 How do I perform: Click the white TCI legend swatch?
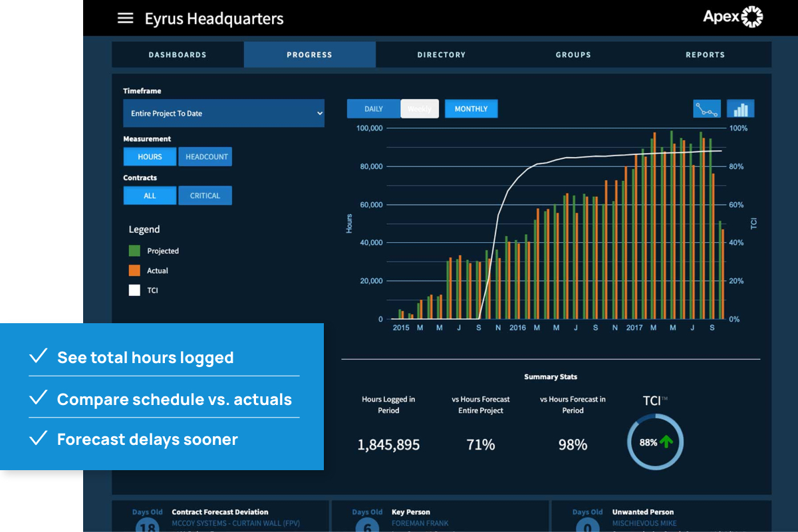point(133,290)
